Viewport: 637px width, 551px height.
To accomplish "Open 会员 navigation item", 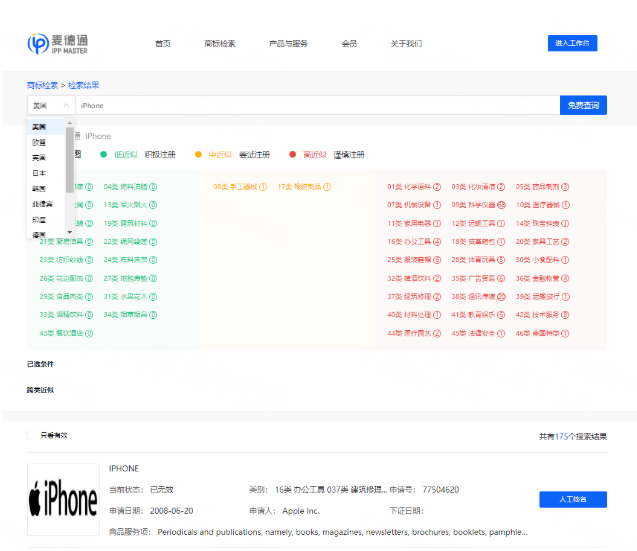I will tap(349, 43).
